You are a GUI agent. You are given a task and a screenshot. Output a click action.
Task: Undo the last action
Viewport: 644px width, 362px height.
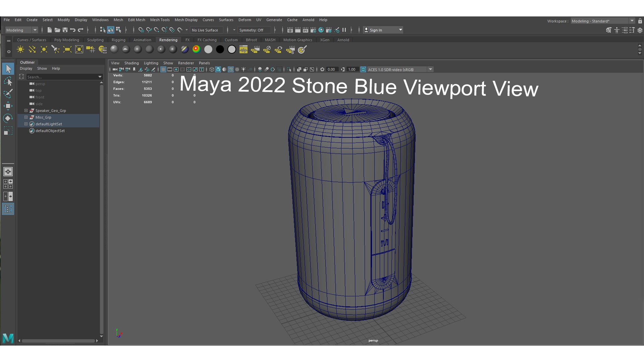[x=73, y=30]
